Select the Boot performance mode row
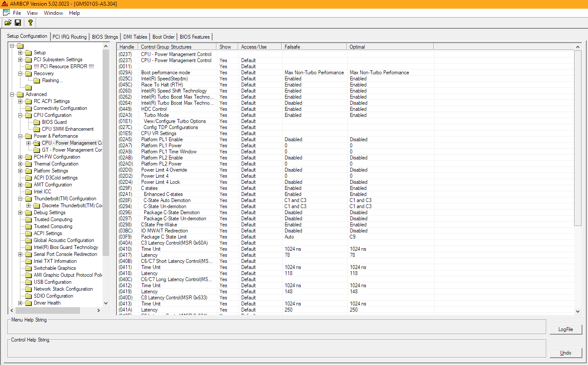 345,73
